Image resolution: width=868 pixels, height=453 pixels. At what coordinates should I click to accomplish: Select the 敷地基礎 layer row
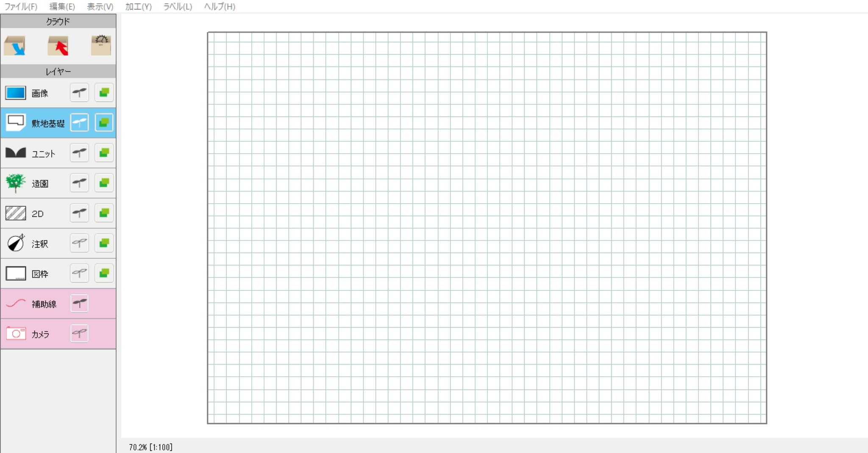(48, 123)
